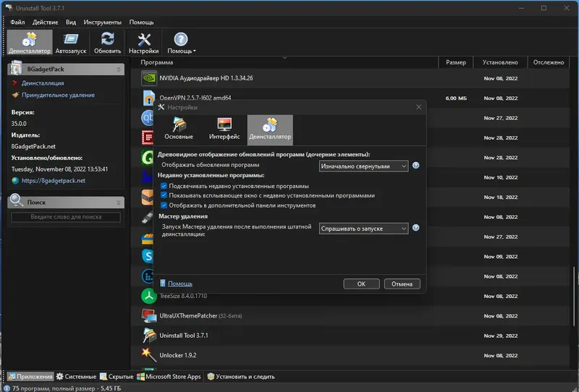Click the Uninstall Tool title bar app icon

(x=9, y=8)
